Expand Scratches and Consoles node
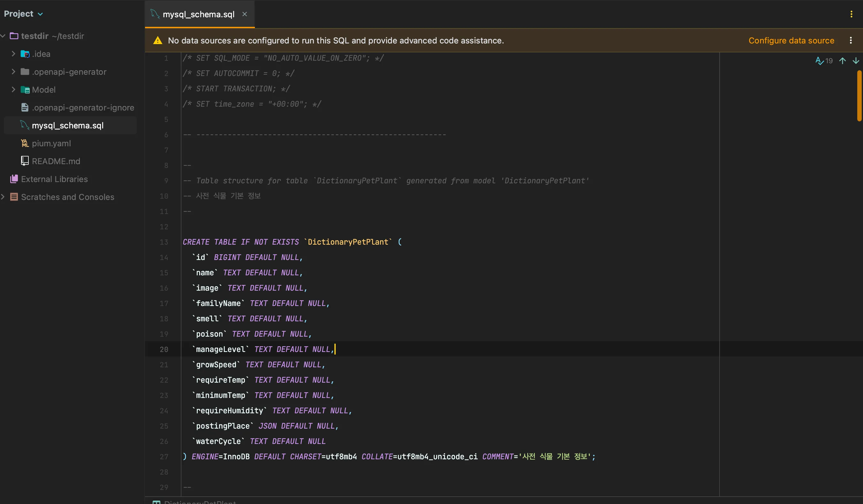The image size is (863, 504). [x=3, y=197]
